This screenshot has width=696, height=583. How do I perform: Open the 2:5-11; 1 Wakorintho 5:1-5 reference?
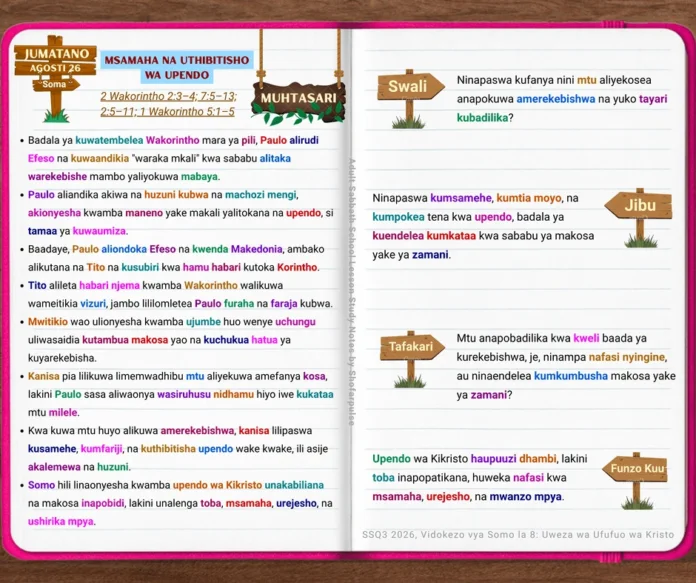(167, 111)
